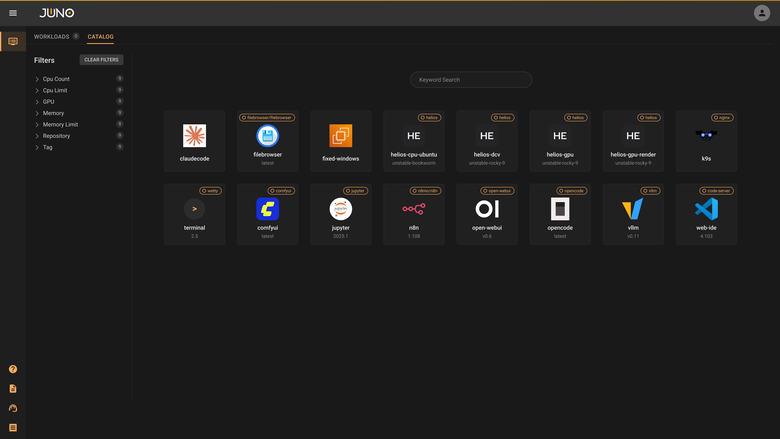This screenshot has height=439, width=780.
Task: Open the vllm logo icon
Action: pos(633,209)
